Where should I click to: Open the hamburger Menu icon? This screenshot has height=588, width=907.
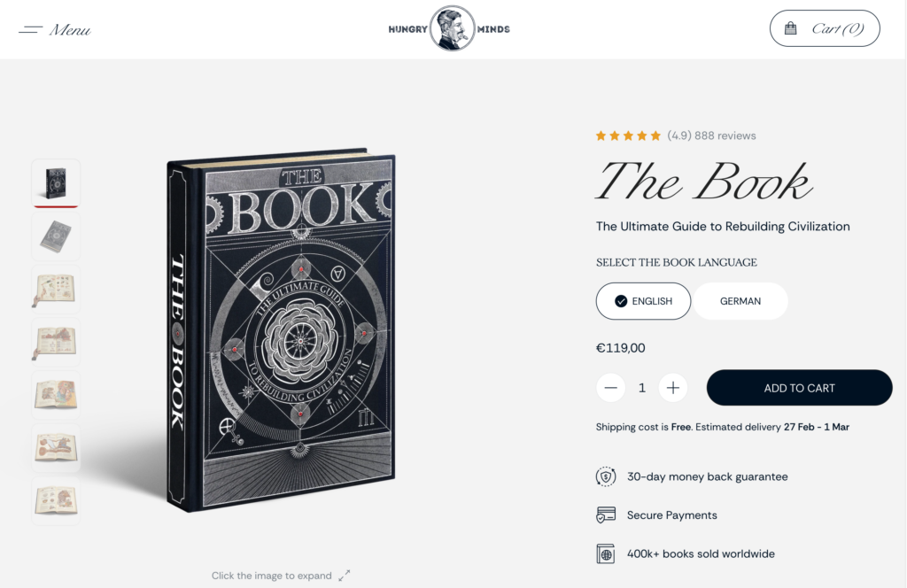coord(30,29)
